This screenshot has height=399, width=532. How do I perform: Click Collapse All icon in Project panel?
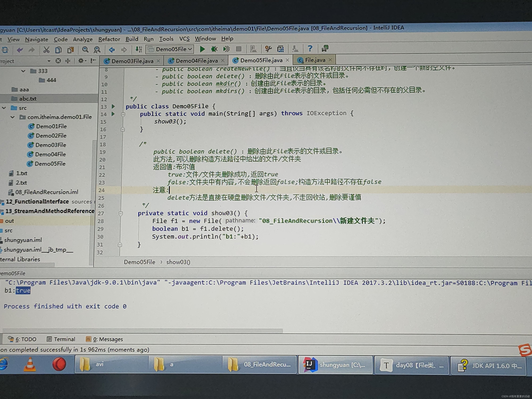click(68, 61)
